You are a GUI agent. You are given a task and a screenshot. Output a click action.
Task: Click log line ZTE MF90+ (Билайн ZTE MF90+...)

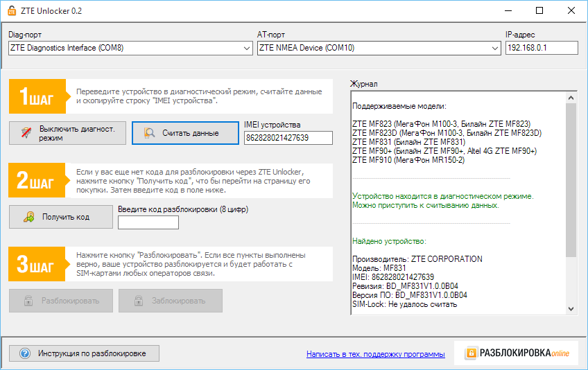(x=444, y=151)
